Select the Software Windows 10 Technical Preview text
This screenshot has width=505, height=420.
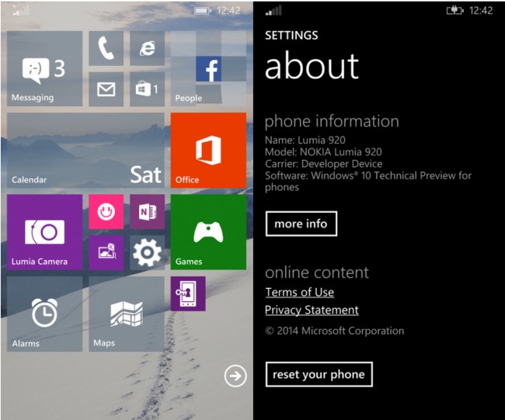(x=368, y=181)
